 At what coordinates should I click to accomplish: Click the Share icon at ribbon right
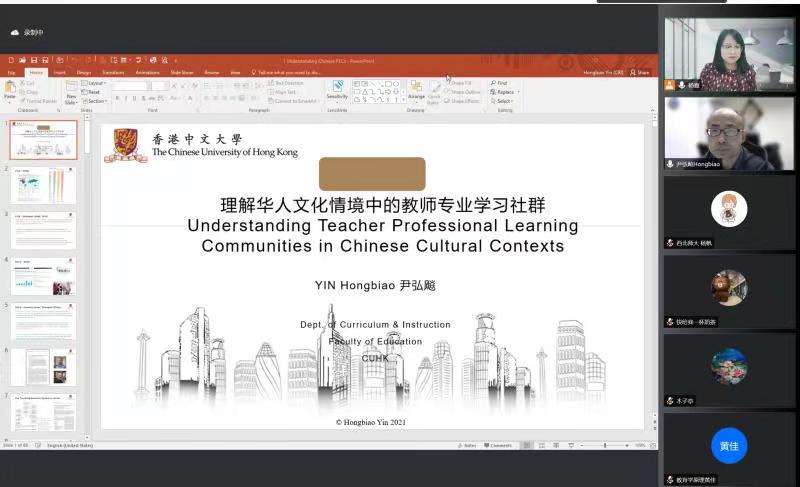coord(641,72)
